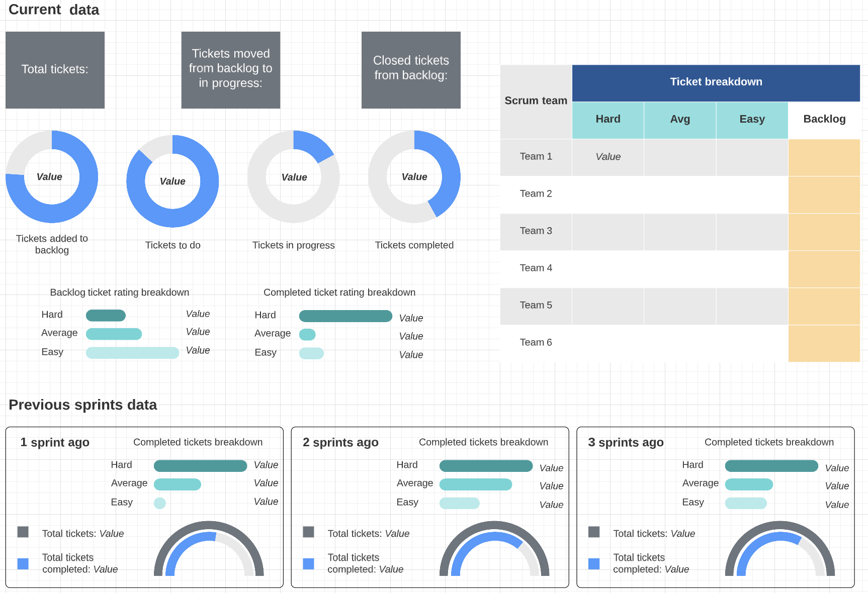Select the 'Easy' column header

pyautogui.click(x=752, y=120)
